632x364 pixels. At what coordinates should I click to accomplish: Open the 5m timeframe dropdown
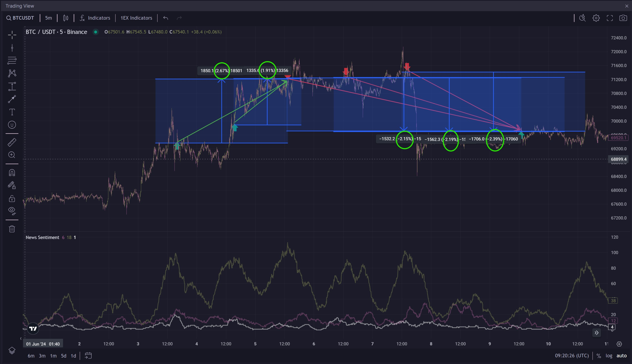pos(48,18)
